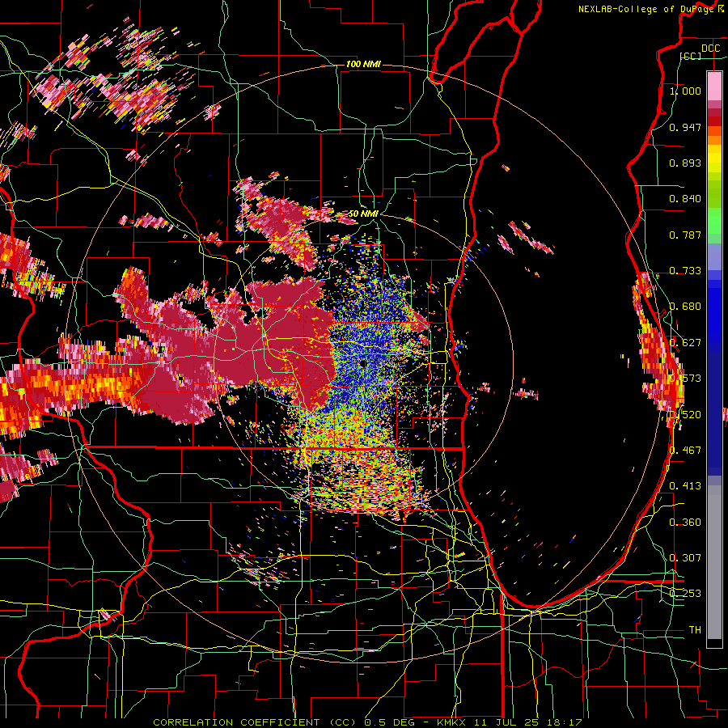Select the 0.360 scale value
The height and width of the screenshot is (728, 728).
(x=685, y=522)
